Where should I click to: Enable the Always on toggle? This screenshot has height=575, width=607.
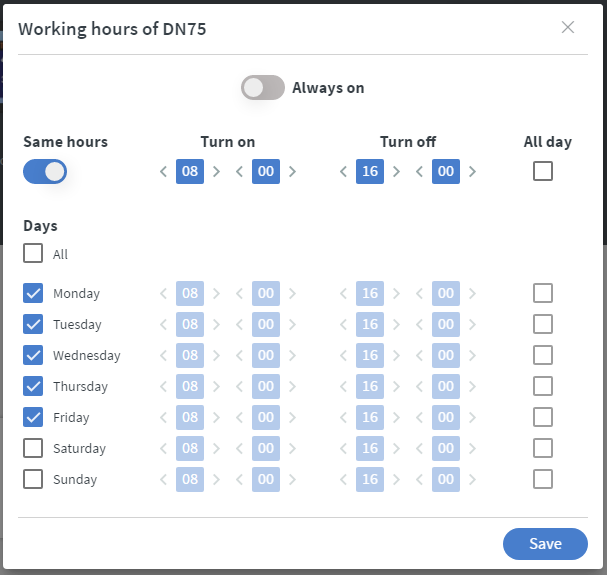click(x=263, y=88)
